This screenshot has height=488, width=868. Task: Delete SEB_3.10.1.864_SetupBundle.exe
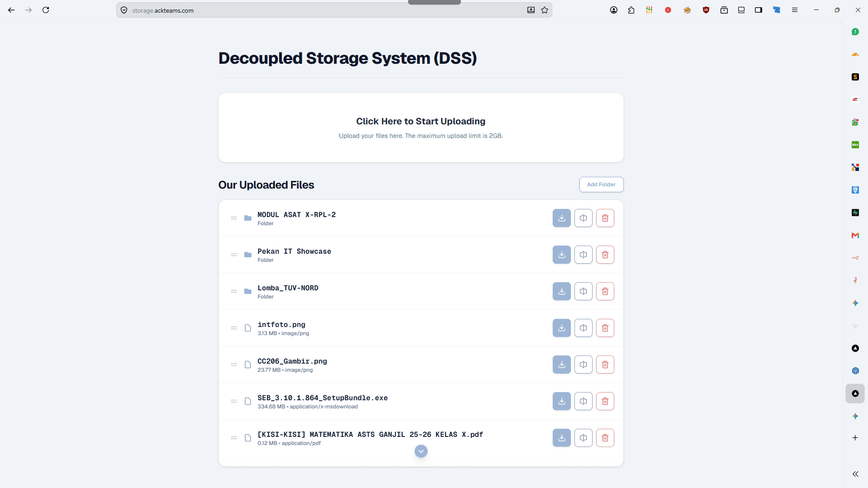click(x=605, y=401)
